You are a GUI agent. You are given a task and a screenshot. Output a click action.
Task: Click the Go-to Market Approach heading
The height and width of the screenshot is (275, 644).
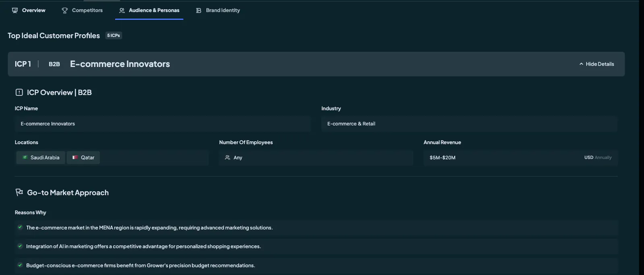pyautogui.click(x=68, y=193)
